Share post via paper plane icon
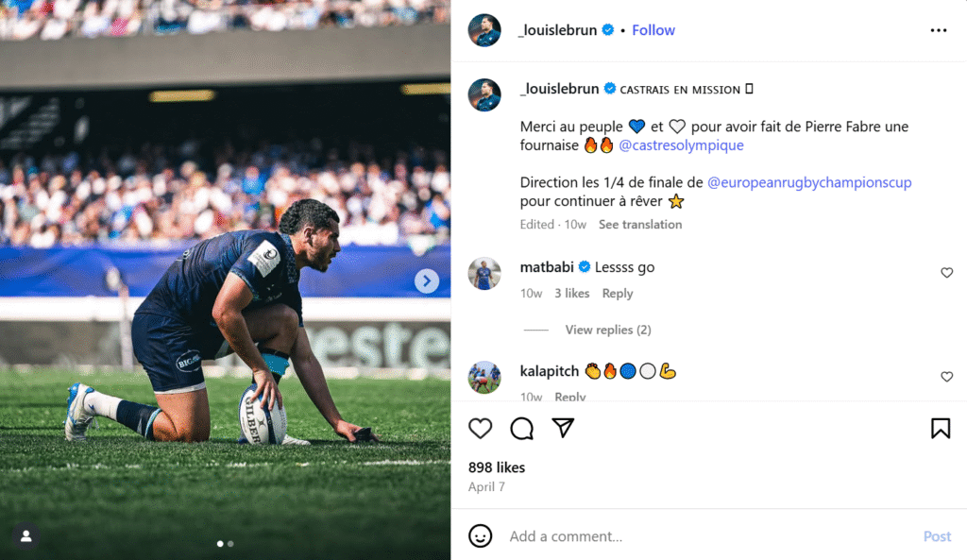Viewport: 967px width, 560px height. (x=563, y=429)
